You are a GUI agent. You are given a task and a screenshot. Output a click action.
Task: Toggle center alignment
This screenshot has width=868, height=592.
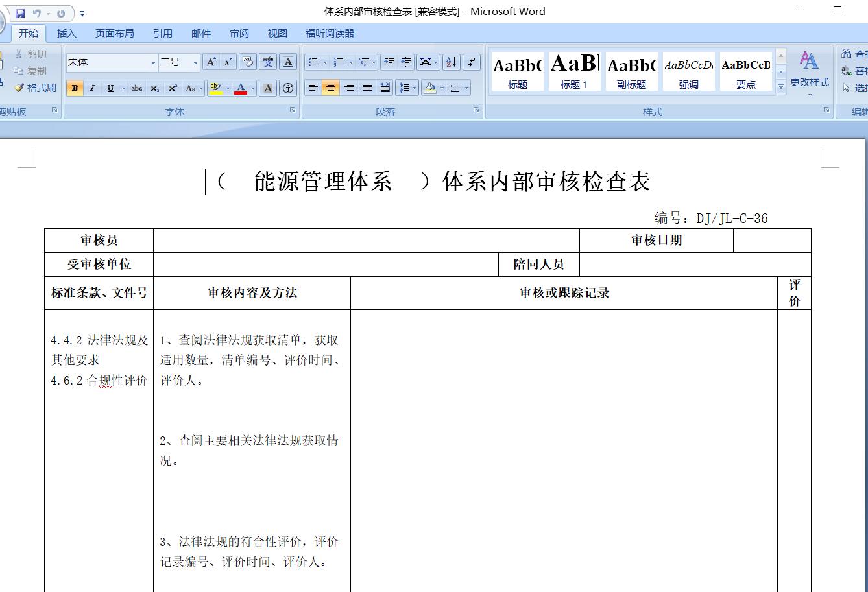[x=331, y=88]
